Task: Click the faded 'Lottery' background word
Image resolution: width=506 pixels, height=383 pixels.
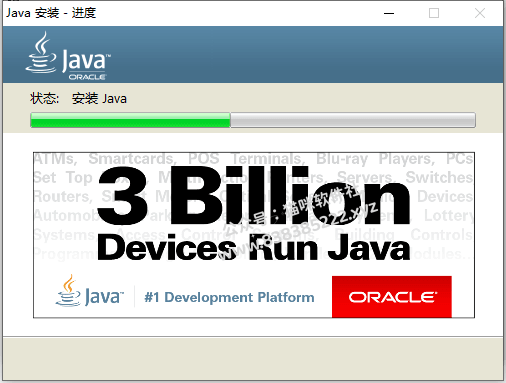Action: (x=448, y=215)
